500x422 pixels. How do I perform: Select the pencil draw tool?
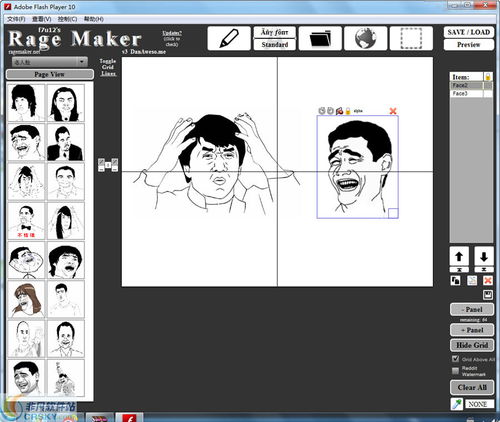[229, 39]
